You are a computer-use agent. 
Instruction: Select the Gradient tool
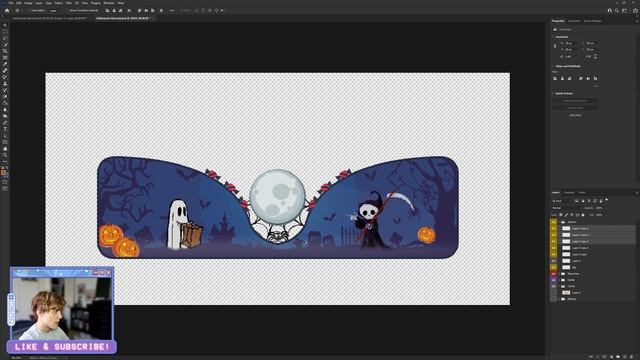tap(5, 103)
